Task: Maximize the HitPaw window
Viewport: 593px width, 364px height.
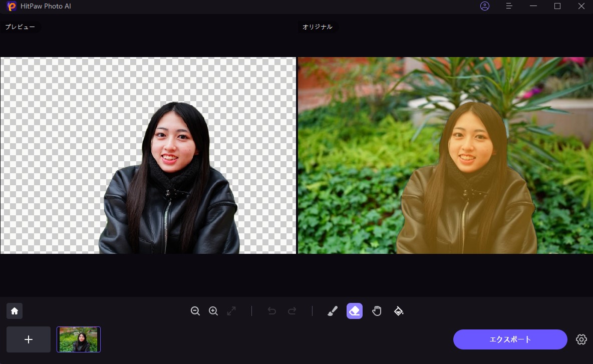Action: 557,6
